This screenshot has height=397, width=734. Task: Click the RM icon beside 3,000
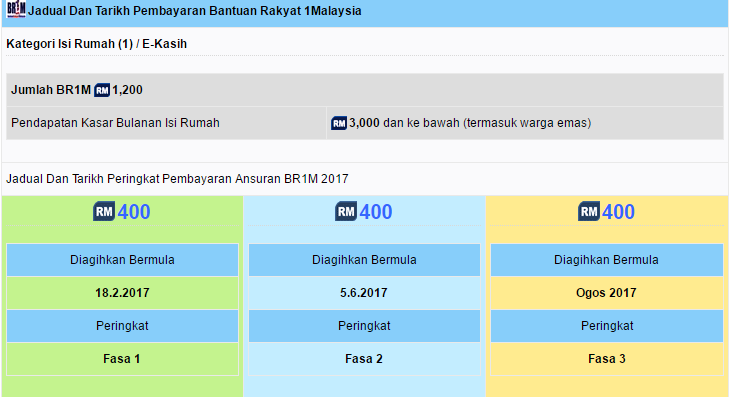coord(339,123)
